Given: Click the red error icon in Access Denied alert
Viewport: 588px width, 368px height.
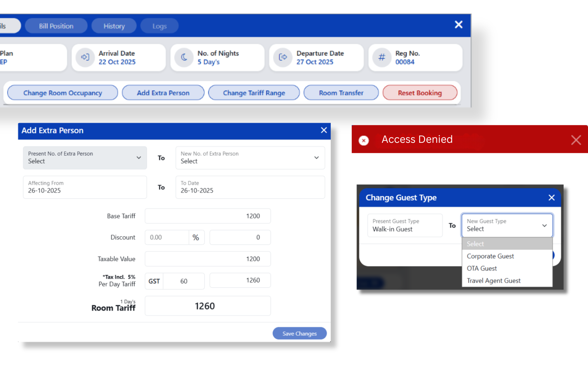Looking at the screenshot, I should pyautogui.click(x=364, y=141).
